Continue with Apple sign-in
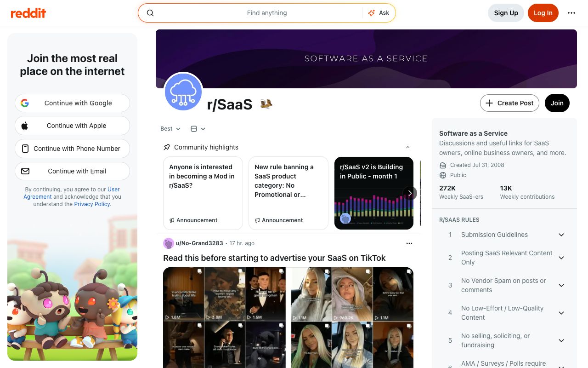 [x=72, y=126]
